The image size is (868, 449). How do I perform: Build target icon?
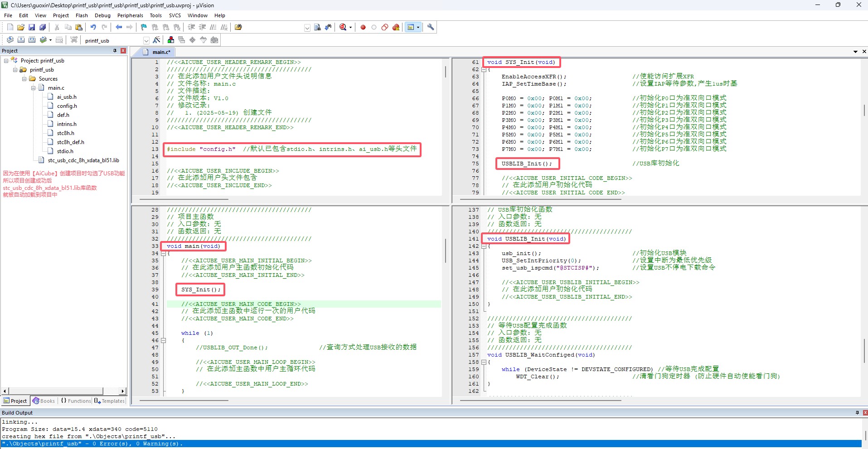[x=21, y=40]
